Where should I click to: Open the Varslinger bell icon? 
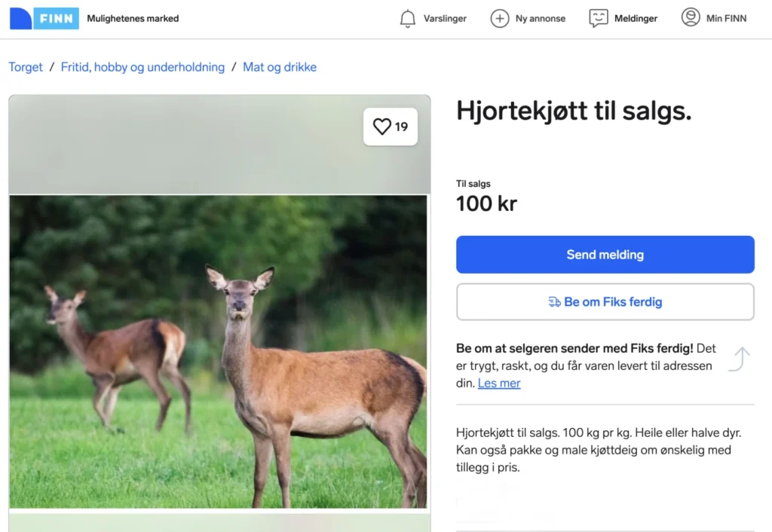(x=408, y=19)
